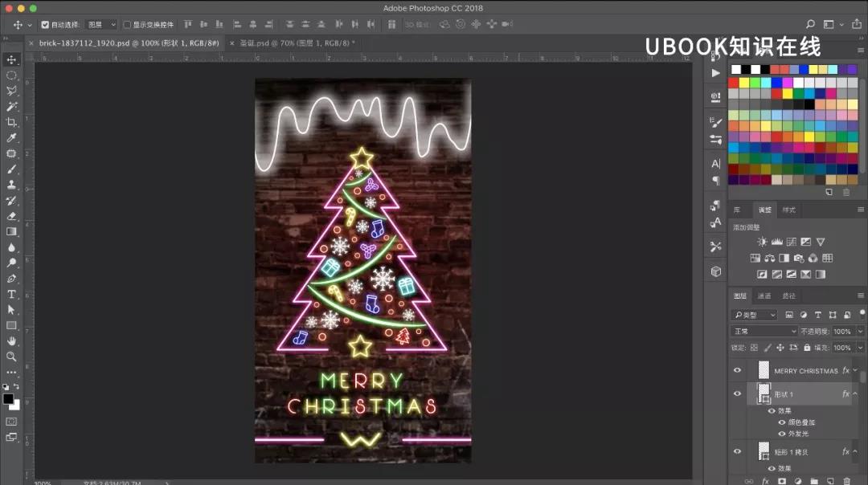Open the Move tool preset arrow
Image resolution: width=868 pixels, height=485 pixels.
coord(30,25)
